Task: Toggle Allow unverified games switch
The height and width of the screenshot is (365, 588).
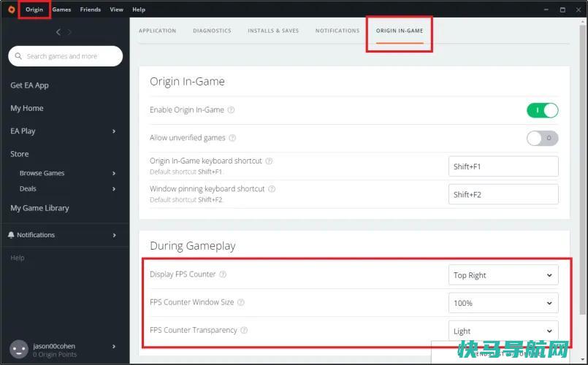Action: tap(543, 138)
